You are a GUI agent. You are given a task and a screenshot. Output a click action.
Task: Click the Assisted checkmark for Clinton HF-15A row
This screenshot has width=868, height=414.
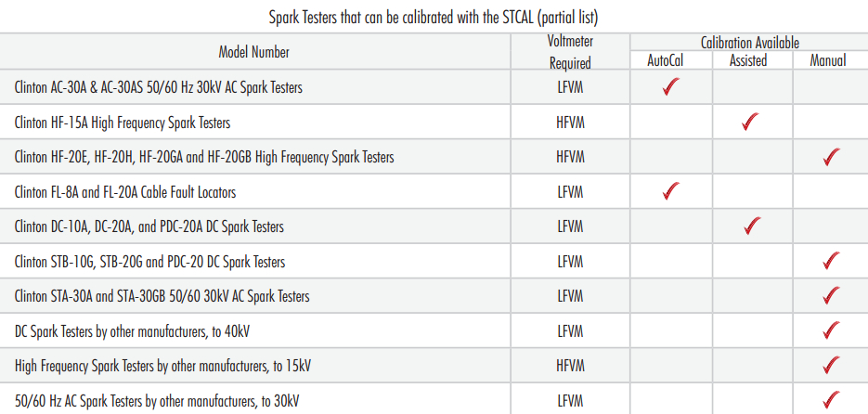(753, 123)
